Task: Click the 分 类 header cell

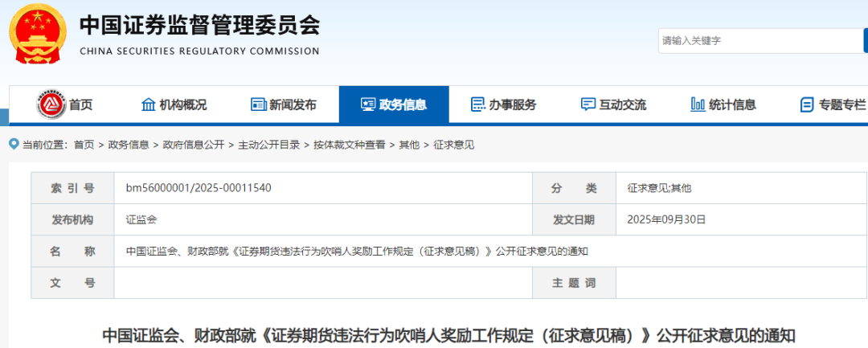Action: [x=574, y=188]
